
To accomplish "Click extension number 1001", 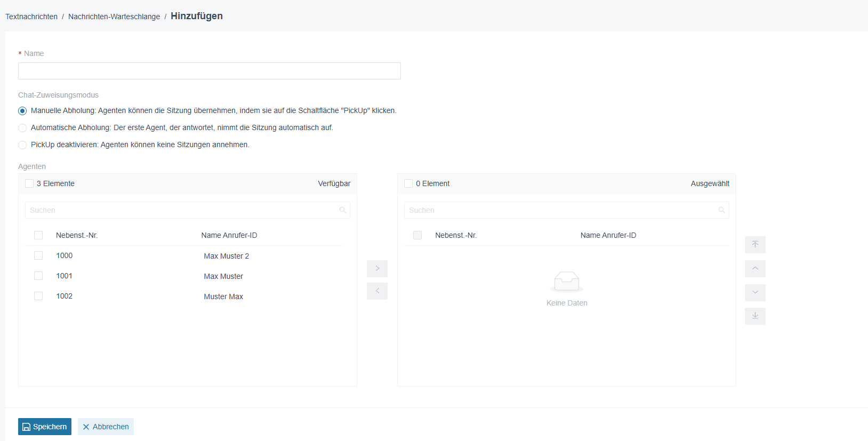I will 65,276.
